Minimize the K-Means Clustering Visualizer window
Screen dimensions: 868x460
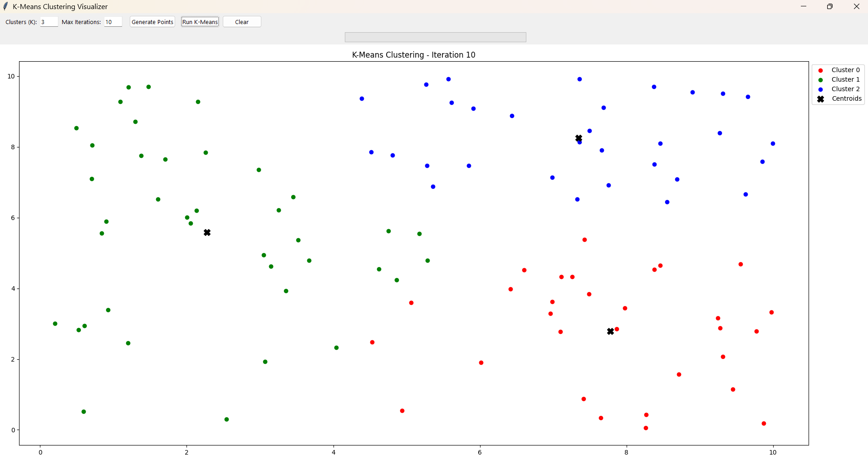click(x=804, y=6)
